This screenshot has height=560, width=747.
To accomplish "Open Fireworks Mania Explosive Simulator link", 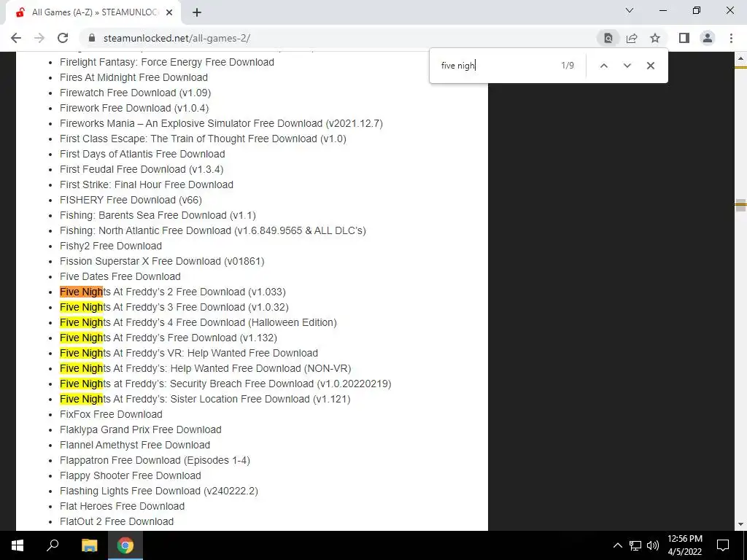I will click(x=221, y=123).
